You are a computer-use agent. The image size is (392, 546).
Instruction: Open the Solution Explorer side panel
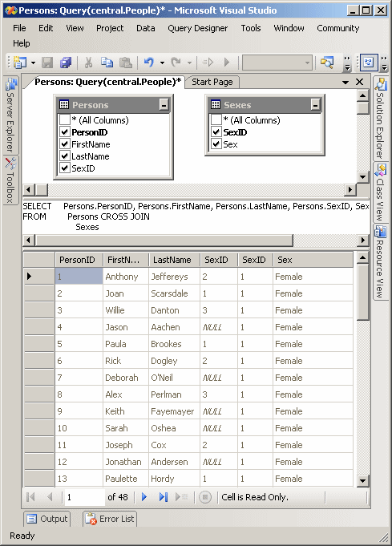coord(380,119)
